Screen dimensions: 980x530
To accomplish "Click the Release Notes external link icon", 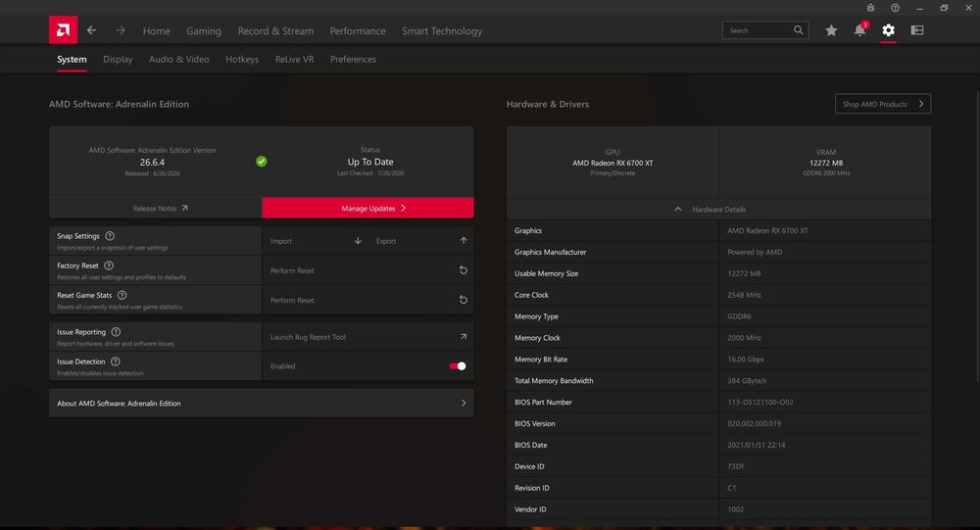I will coord(185,208).
